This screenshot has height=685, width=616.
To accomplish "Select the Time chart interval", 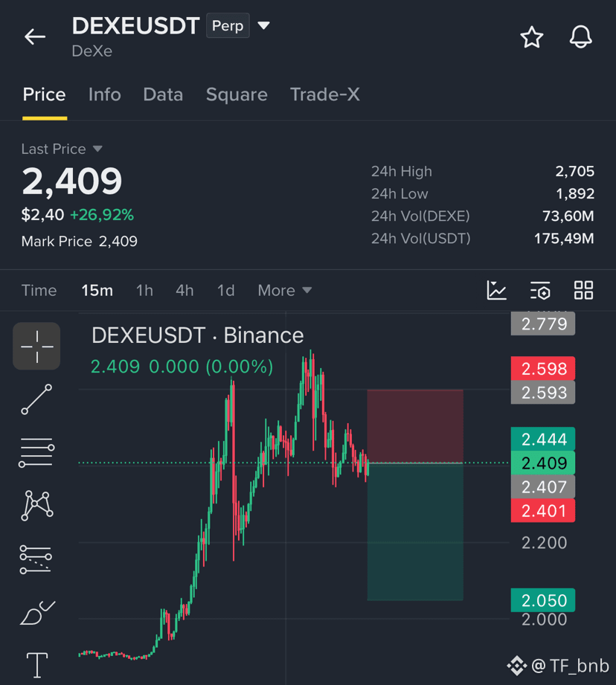I will [x=39, y=290].
